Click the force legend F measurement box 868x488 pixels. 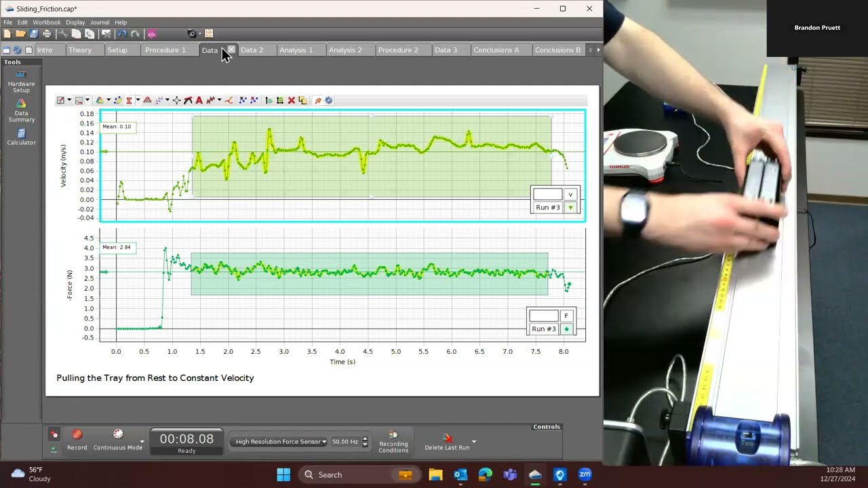click(567, 316)
